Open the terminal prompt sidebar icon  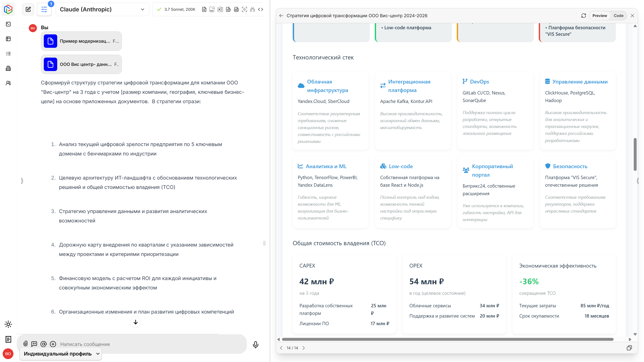pyautogui.click(x=8, y=24)
